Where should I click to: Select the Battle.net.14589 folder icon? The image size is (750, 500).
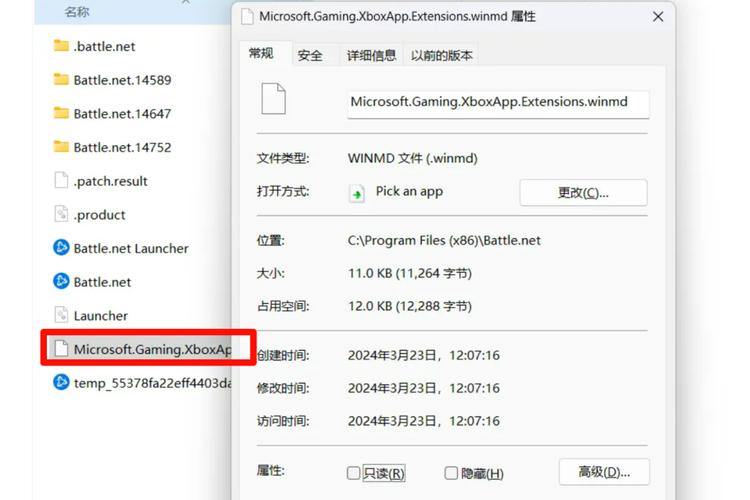[61, 79]
